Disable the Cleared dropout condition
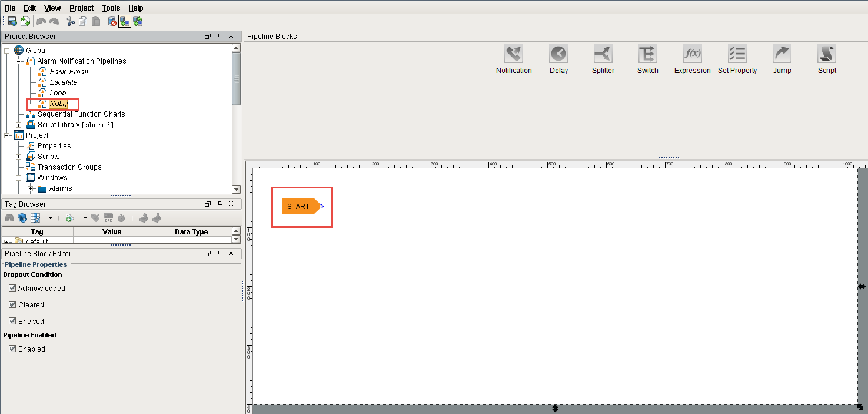This screenshot has height=414, width=868. click(x=12, y=304)
